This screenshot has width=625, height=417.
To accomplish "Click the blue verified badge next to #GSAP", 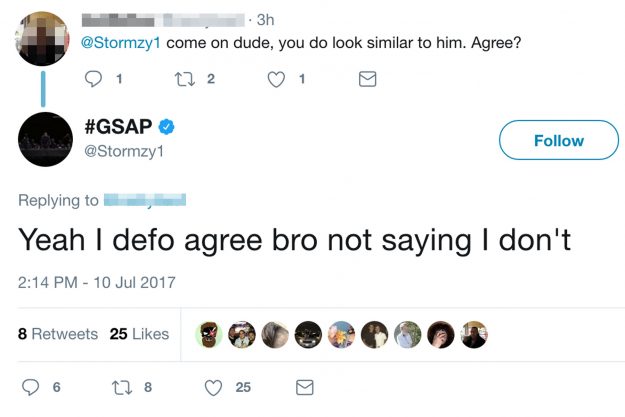I will (166, 127).
